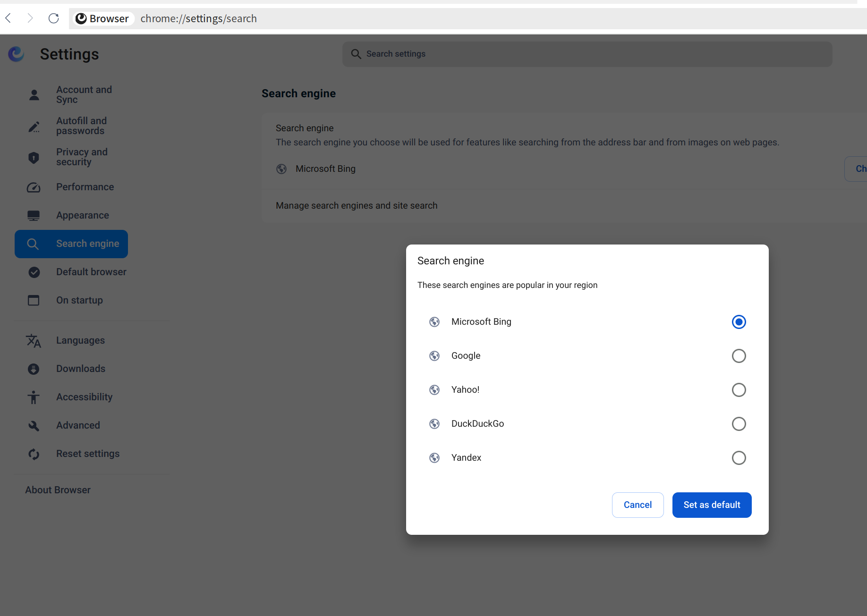Click the Downloads icon in sidebar
Screen dimensions: 867x616
click(x=34, y=369)
